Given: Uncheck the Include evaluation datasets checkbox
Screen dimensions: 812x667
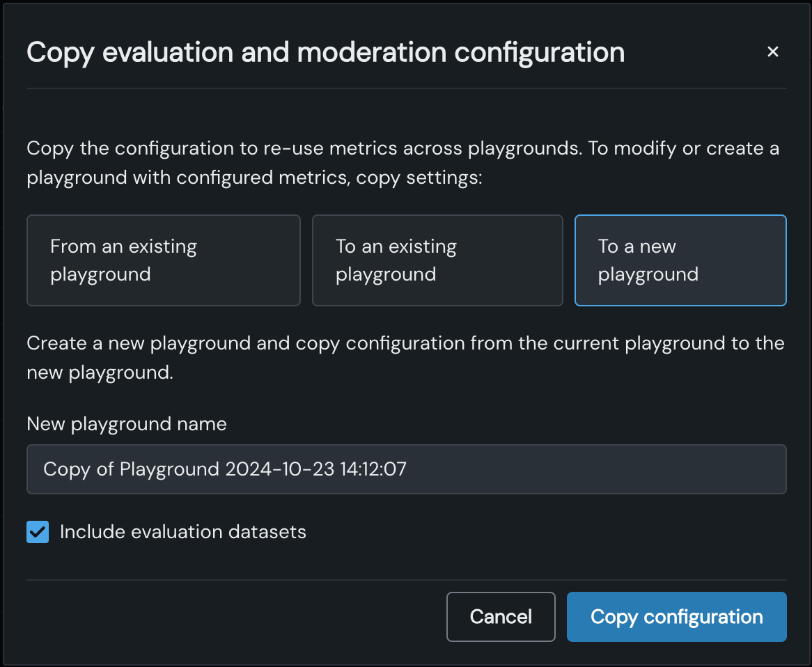Looking at the screenshot, I should pyautogui.click(x=38, y=533).
